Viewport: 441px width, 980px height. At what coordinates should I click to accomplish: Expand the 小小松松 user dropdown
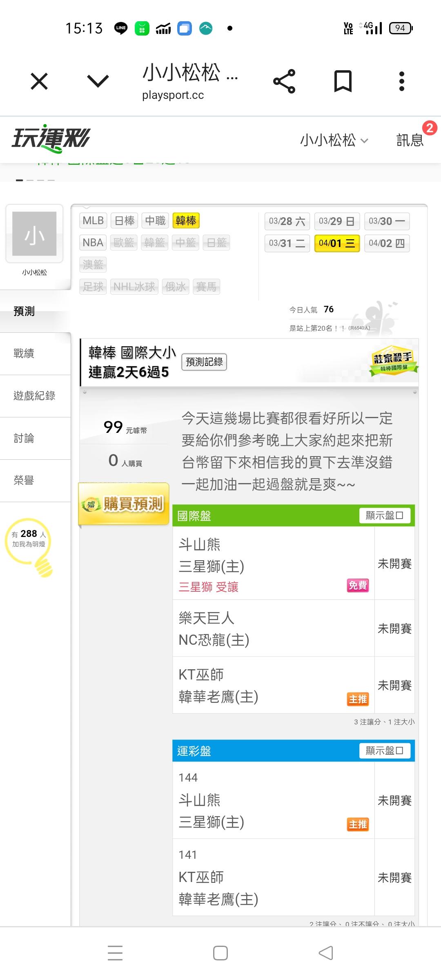point(334,140)
